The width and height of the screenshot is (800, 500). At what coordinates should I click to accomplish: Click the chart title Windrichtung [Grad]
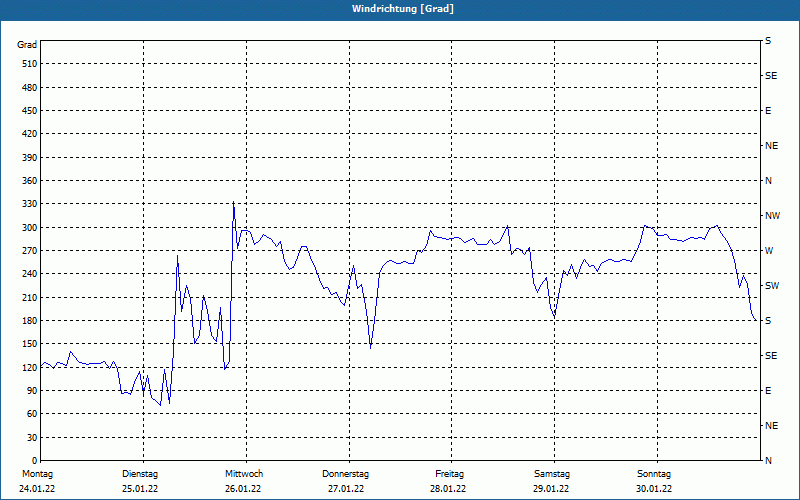point(403,9)
